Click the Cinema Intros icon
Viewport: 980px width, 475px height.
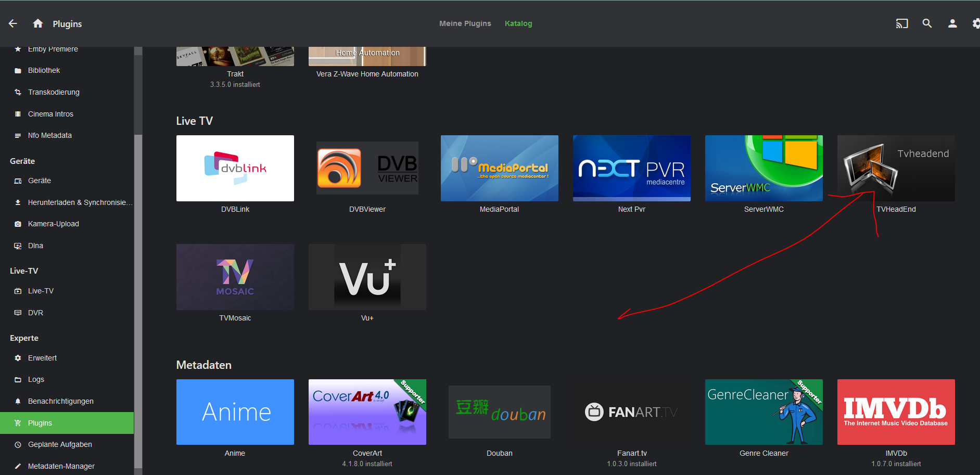pyautogui.click(x=18, y=114)
